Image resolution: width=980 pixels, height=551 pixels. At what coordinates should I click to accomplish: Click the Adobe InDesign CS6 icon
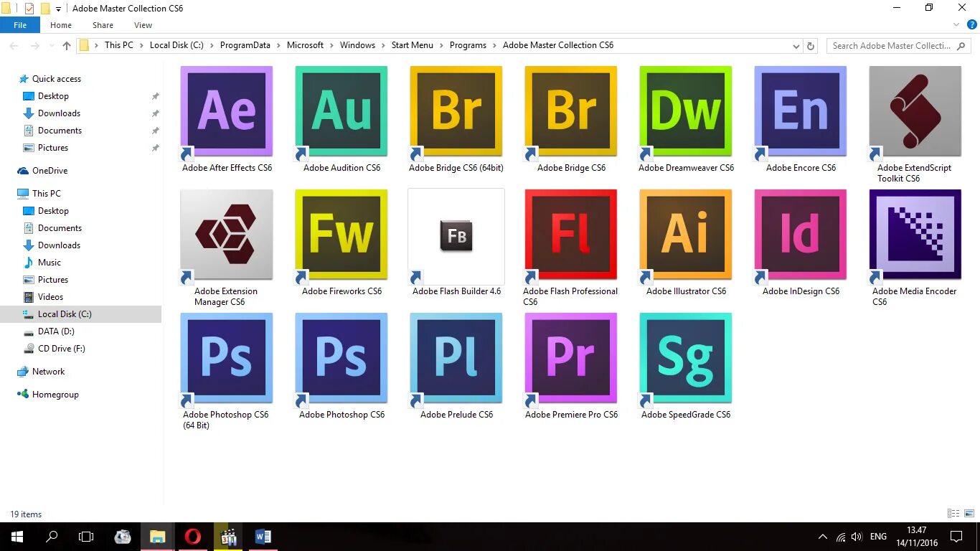click(x=801, y=235)
